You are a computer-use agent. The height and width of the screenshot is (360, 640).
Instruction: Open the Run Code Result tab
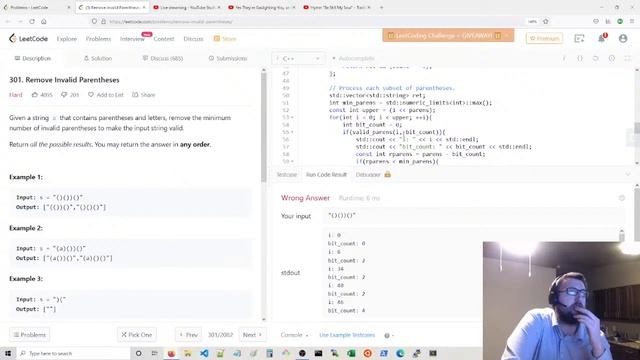tap(326, 174)
